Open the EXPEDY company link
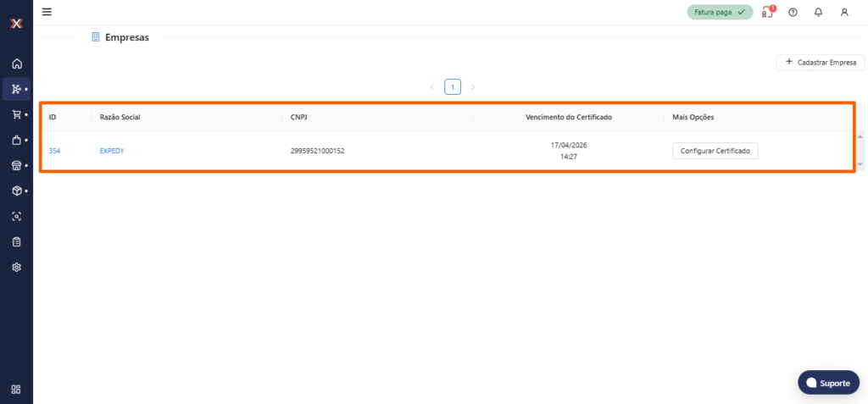This screenshot has width=868, height=404. click(112, 151)
